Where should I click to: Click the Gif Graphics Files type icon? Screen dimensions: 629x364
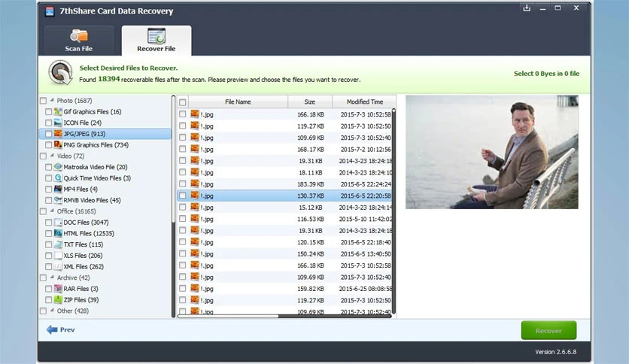point(58,111)
